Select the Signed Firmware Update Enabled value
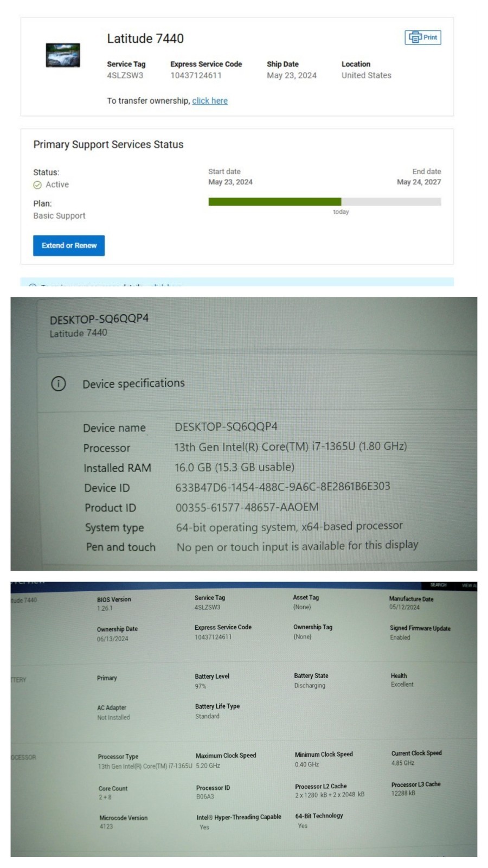Viewport: 488px width, 868px height. [400, 637]
